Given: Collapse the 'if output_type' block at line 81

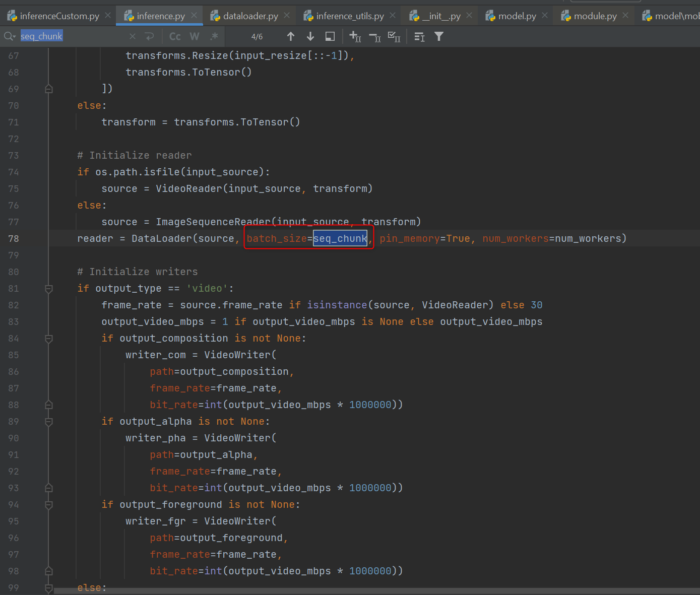Looking at the screenshot, I should tap(49, 289).
